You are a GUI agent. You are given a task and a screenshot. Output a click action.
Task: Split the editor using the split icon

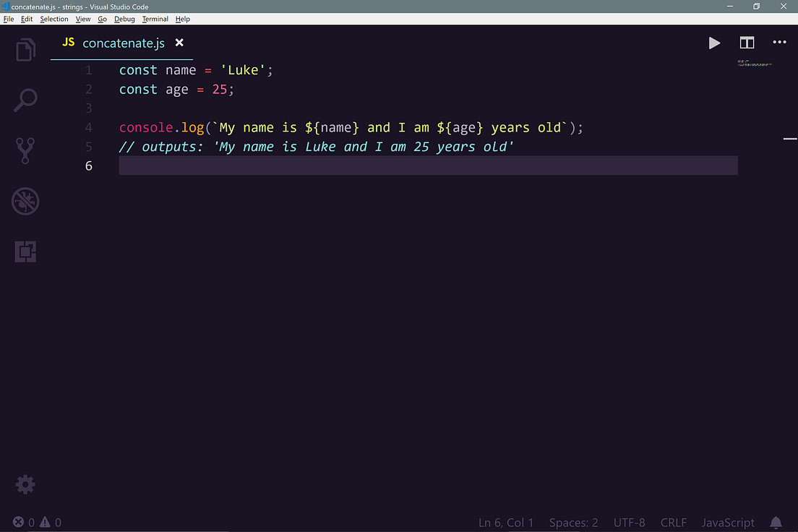[747, 43]
